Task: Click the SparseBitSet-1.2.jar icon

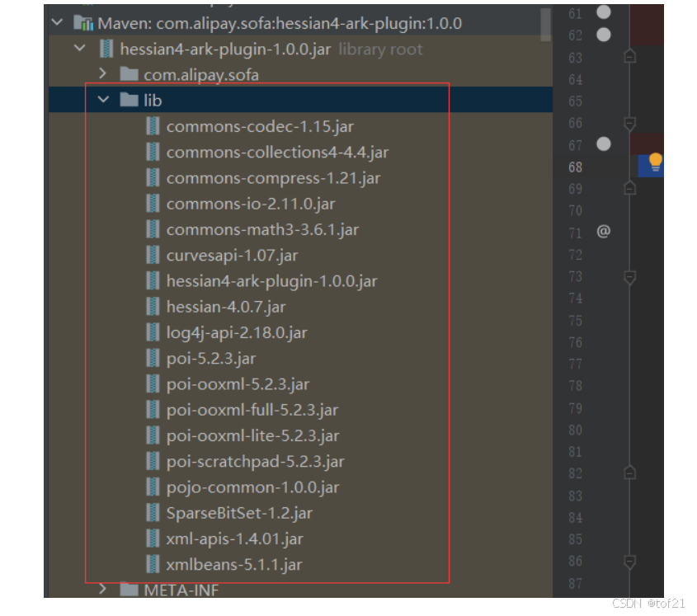Action: (x=153, y=513)
